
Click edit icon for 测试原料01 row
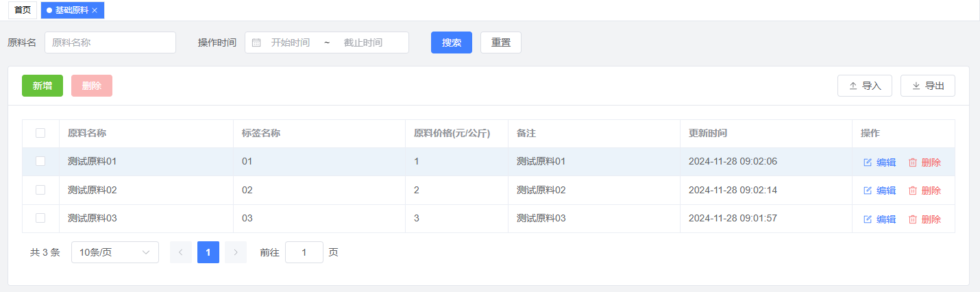pos(868,162)
